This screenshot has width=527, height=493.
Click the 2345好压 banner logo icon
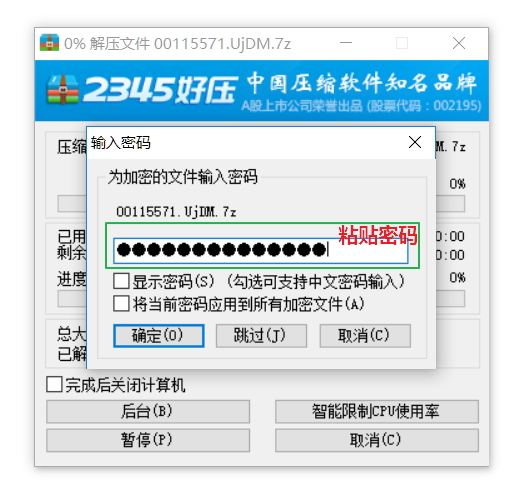click(63, 89)
